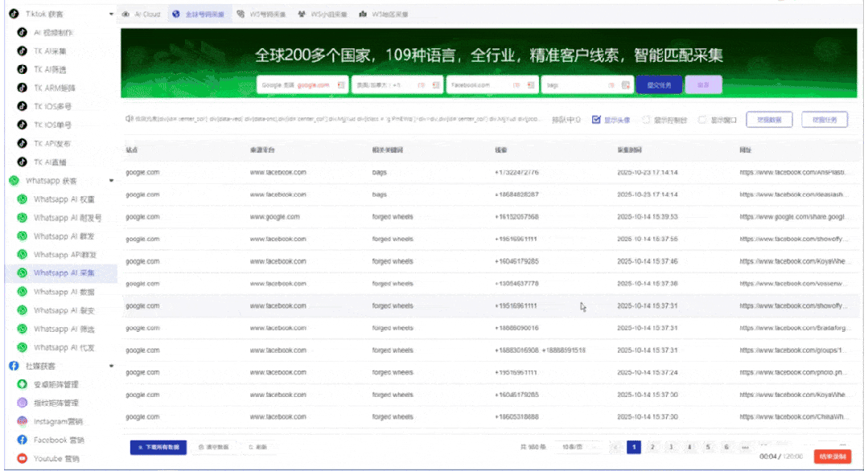868x471 pixels.
Task: Click the red 结束录制 button
Action: (x=832, y=457)
